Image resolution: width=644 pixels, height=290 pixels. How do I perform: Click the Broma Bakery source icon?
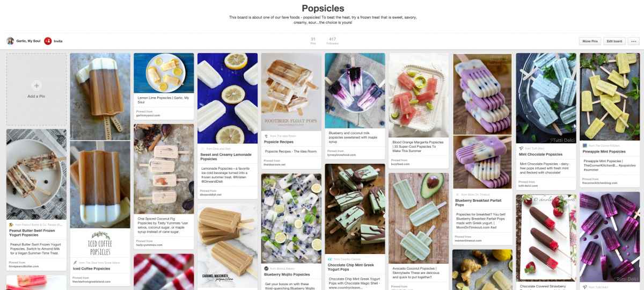[266, 268]
